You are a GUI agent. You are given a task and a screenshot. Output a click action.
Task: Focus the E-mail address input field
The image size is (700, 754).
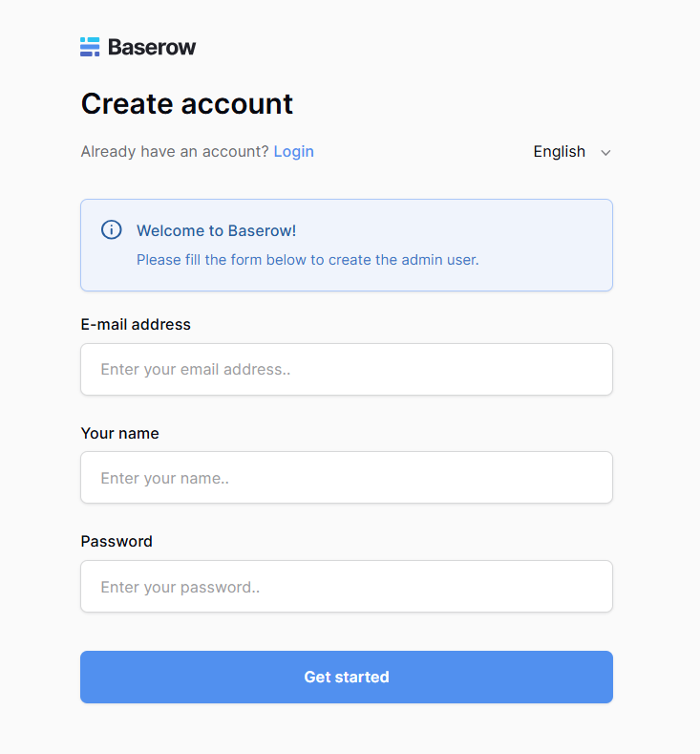[x=346, y=369]
